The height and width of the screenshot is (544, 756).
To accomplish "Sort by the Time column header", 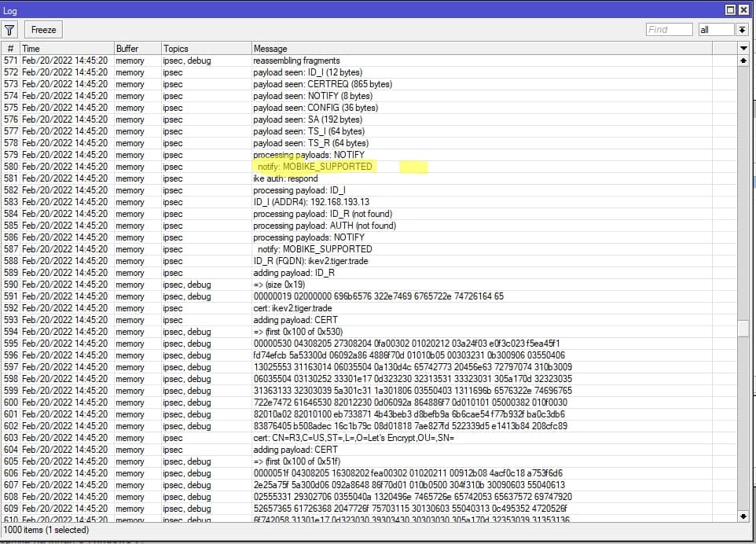I will 67,48.
